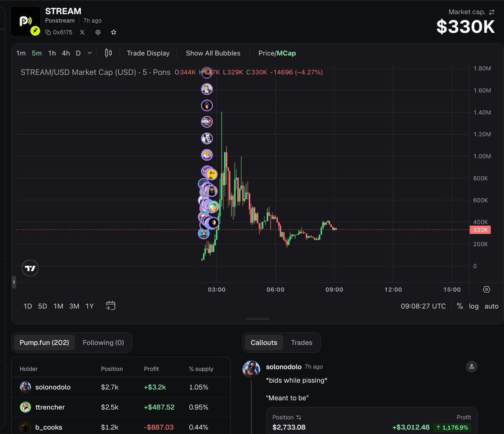The image size is (504, 434).
Task: Follow solonodolo via add-user icon
Action: pos(472,366)
